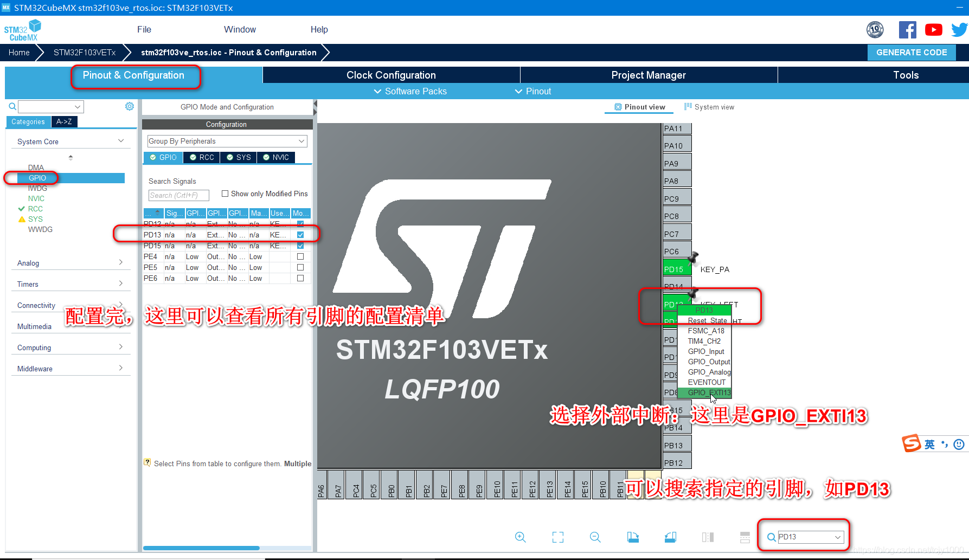Viewport: 969px width, 560px height.
Task: Rotate the chip counter-clockwise icon
Action: tap(670, 537)
